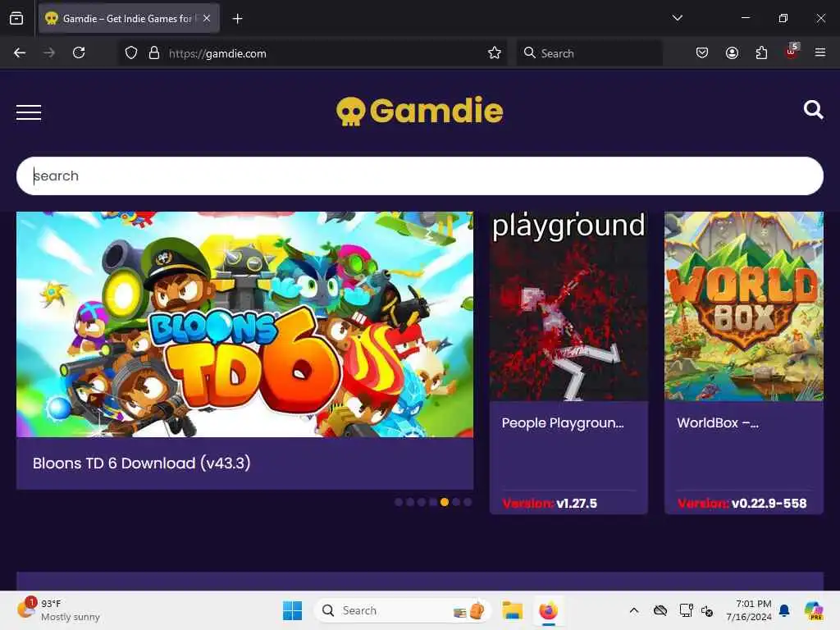
Task: Select the Gamdie browser tab
Action: pyautogui.click(x=129, y=18)
